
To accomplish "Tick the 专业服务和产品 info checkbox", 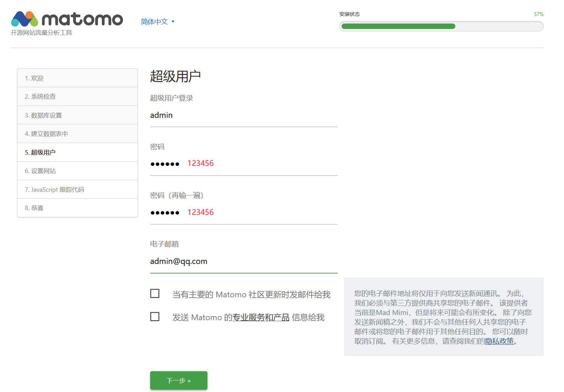I will click(x=155, y=317).
